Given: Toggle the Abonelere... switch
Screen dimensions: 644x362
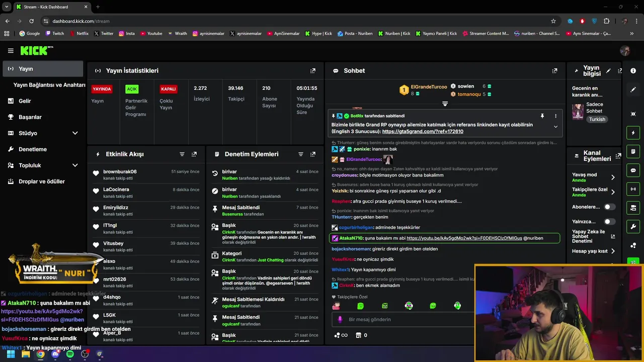Looking at the screenshot, I should point(609,207).
